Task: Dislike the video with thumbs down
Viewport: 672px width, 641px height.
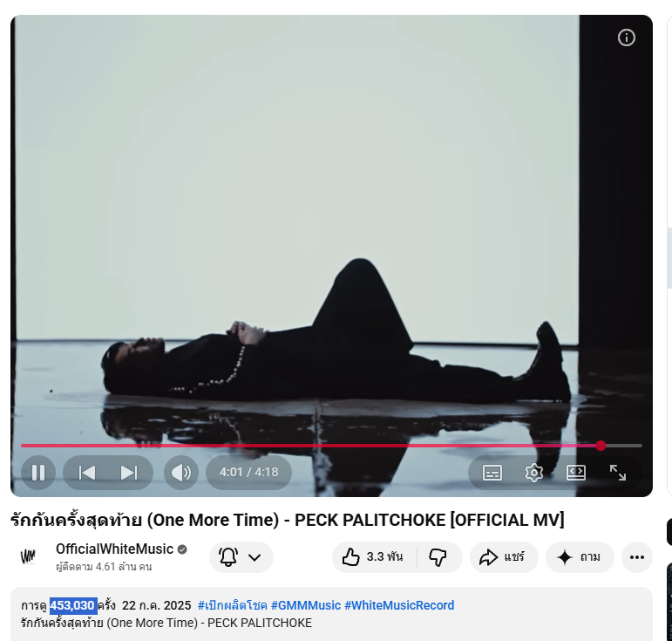Action: coord(438,557)
